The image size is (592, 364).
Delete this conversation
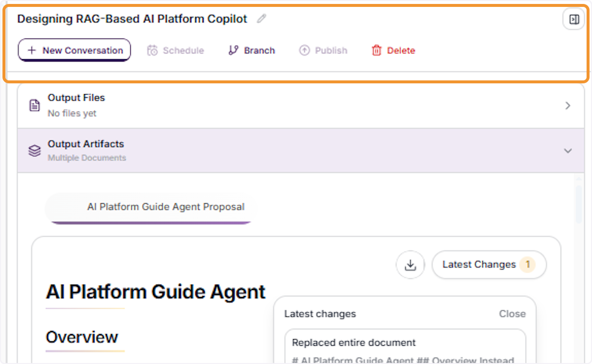point(393,50)
